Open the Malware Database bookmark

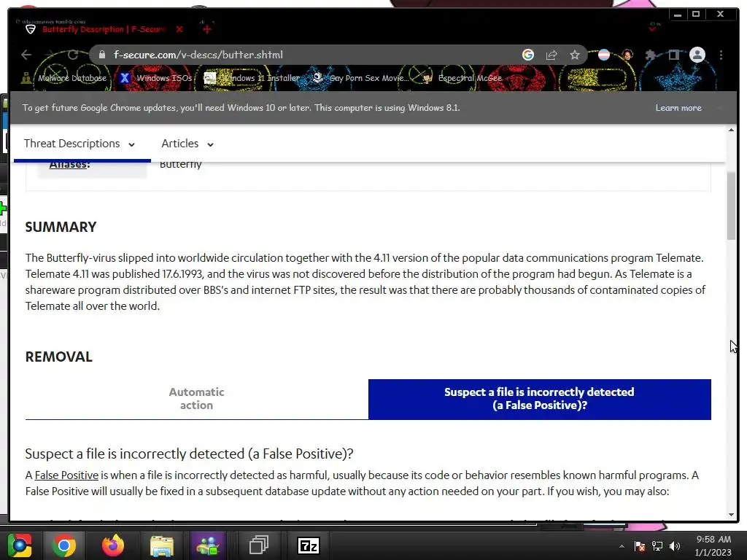pos(64,77)
